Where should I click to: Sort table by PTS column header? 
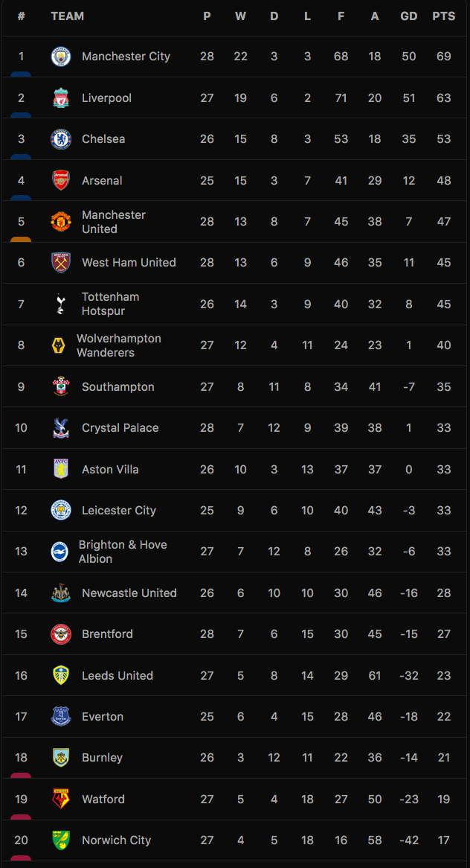[444, 16]
